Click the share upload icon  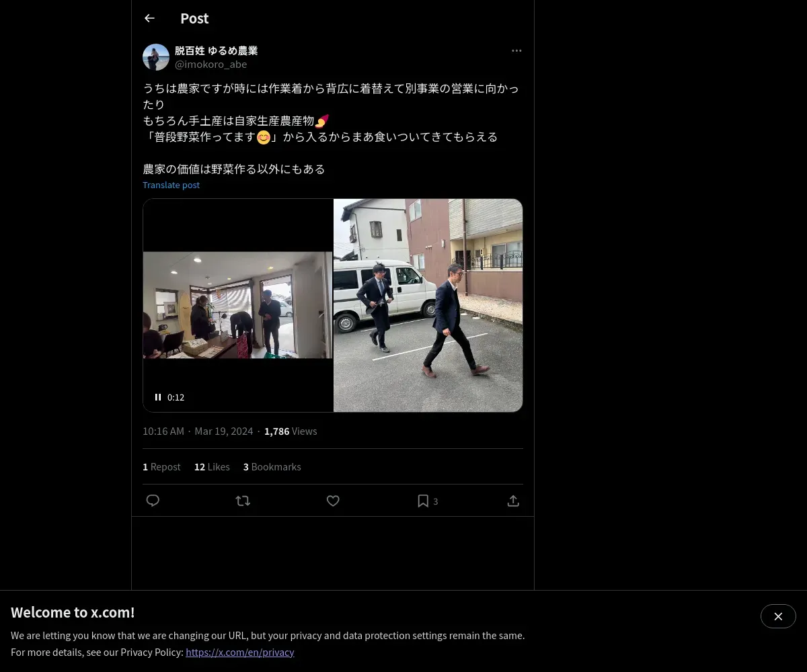(513, 501)
